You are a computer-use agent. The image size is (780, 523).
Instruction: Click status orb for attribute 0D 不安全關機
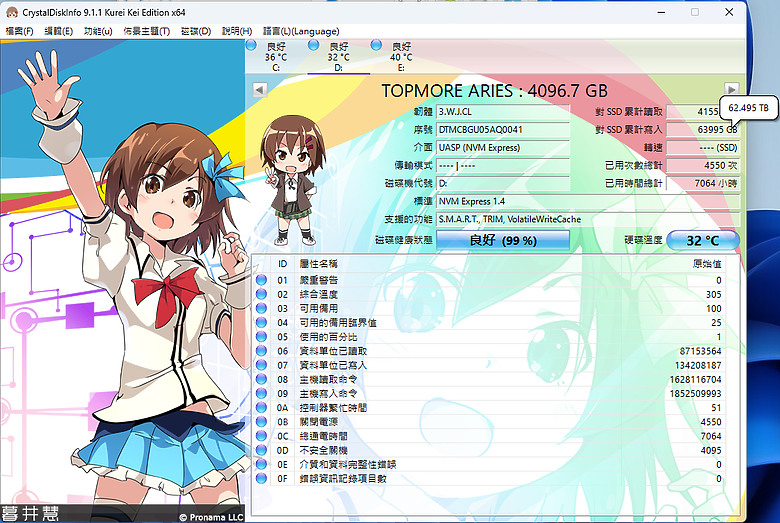(261, 450)
